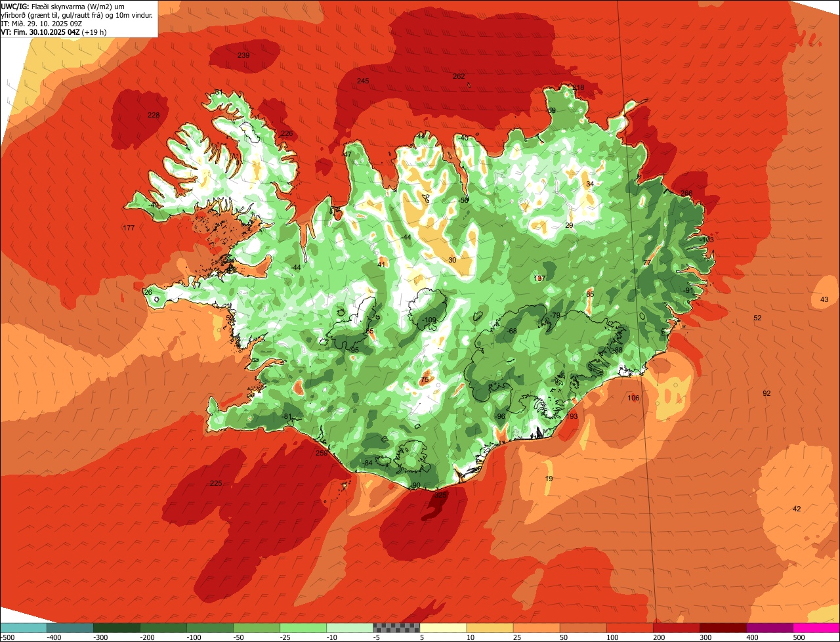840x642 pixels.
Task: Click the value -96 on the map
Action: click(500, 416)
